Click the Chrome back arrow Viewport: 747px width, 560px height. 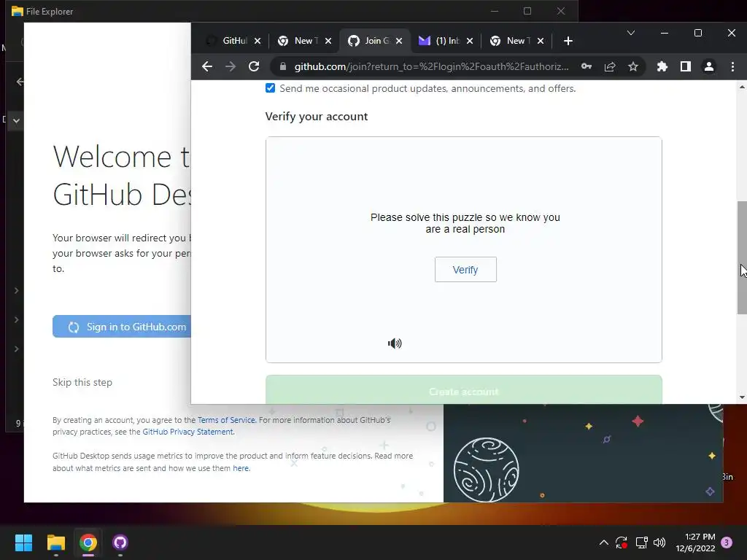(206, 66)
